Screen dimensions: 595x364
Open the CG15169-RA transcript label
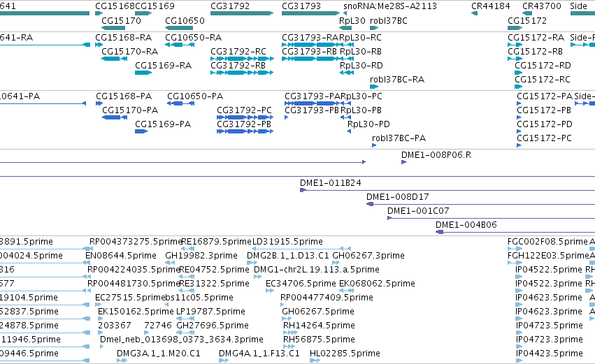tap(163, 65)
